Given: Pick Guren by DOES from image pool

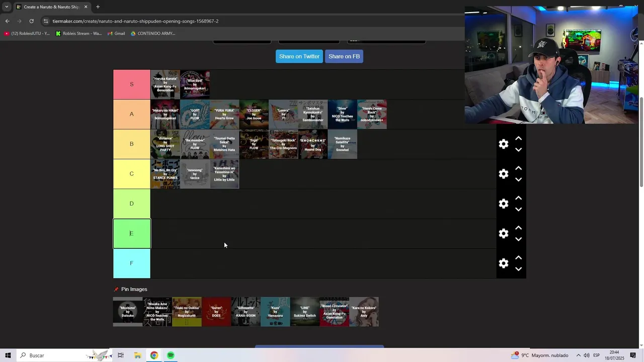Looking at the screenshot, I should [216, 312].
